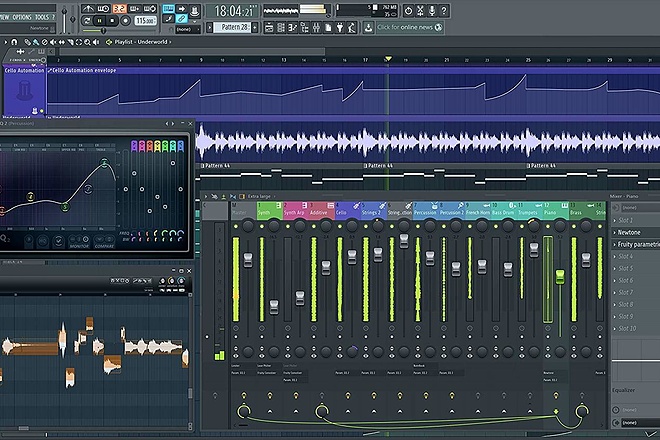Open the Extra large mixer layout dropdown

(x=259, y=196)
